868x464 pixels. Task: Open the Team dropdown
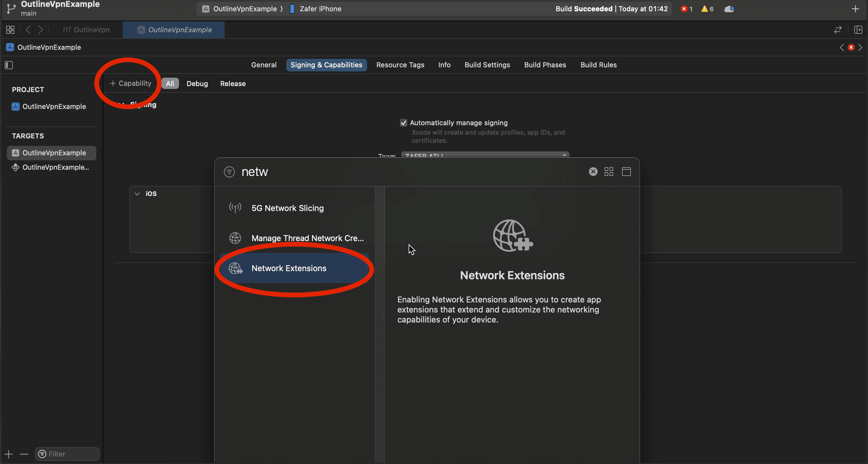click(485, 155)
